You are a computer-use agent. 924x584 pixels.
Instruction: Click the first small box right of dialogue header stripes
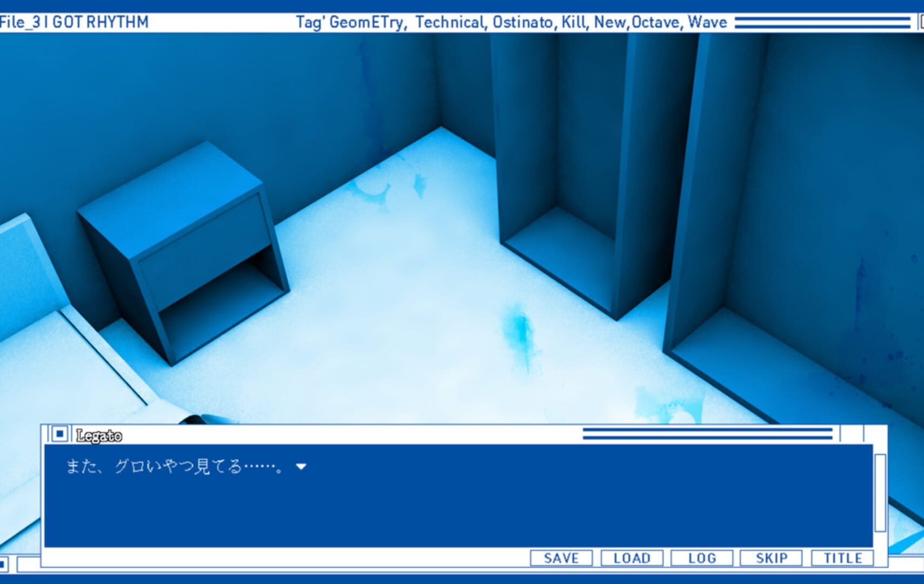pyautogui.click(x=852, y=434)
